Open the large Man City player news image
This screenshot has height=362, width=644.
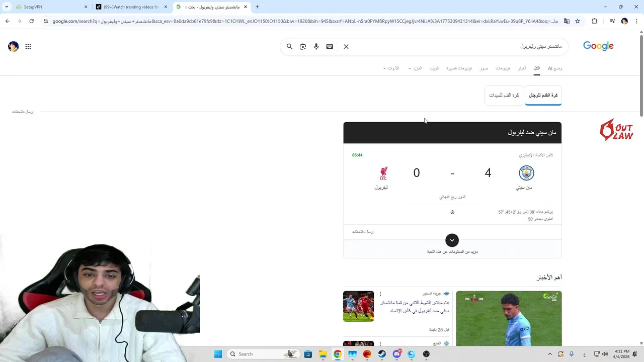tap(509, 318)
